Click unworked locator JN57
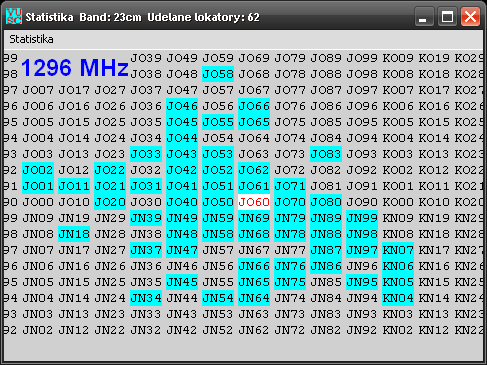Viewport: 487px width, 365px height. [218, 250]
